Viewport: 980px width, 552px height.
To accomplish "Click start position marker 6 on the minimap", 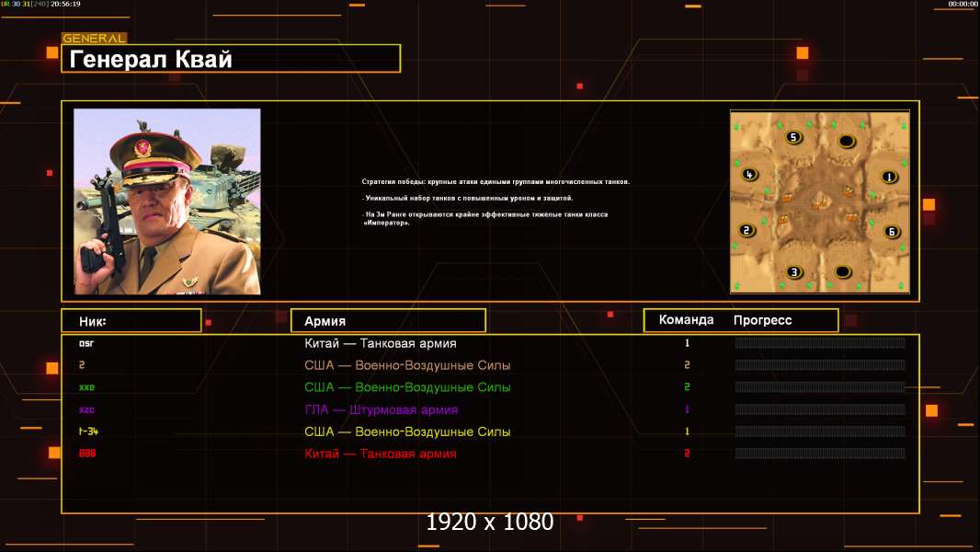I will tap(891, 232).
